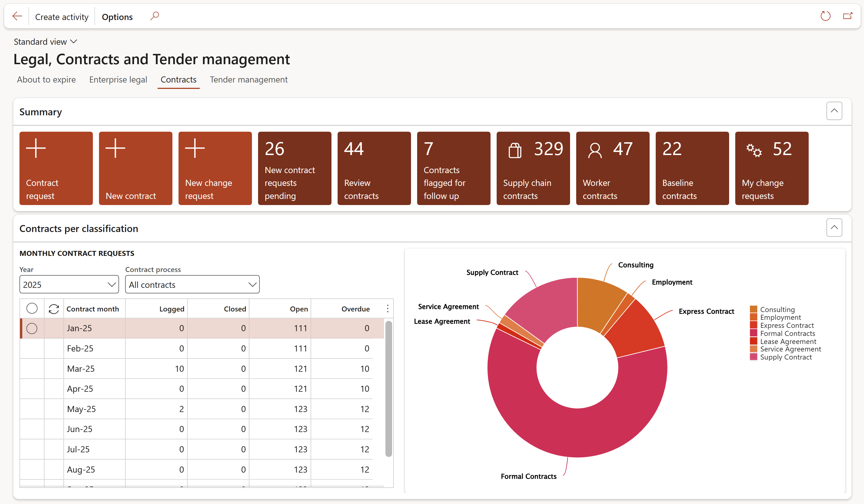
Task: Open in new window icon
Action: pos(848,16)
